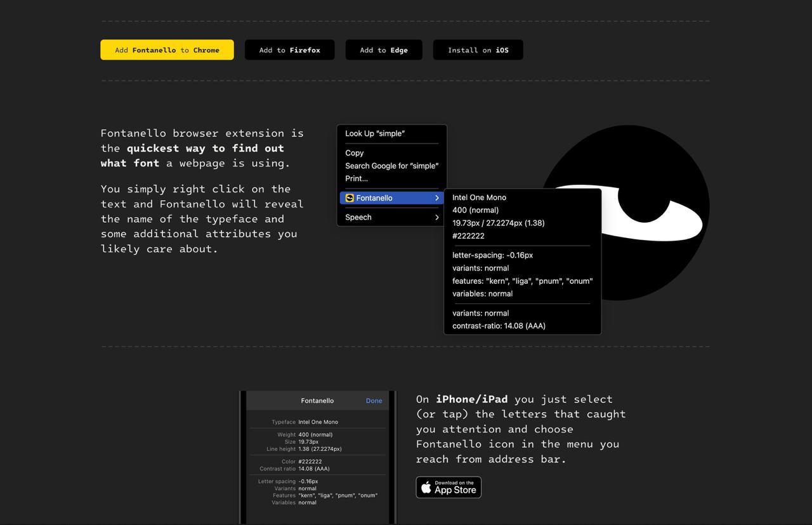Click the contrast-ratio 14.08 (AAA) entry

(x=499, y=326)
